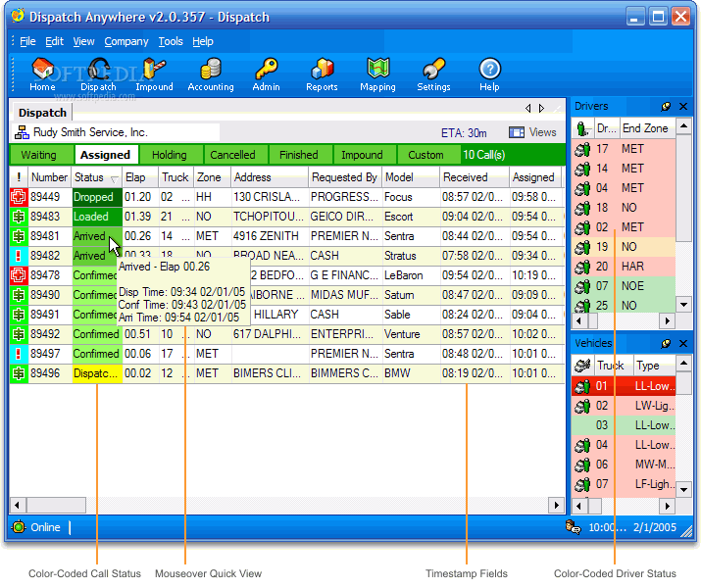This screenshot has height=588, width=701.
Task: Click Drivers panel scroll up arrow
Action: pyautogui.click(x=683, y=126)
